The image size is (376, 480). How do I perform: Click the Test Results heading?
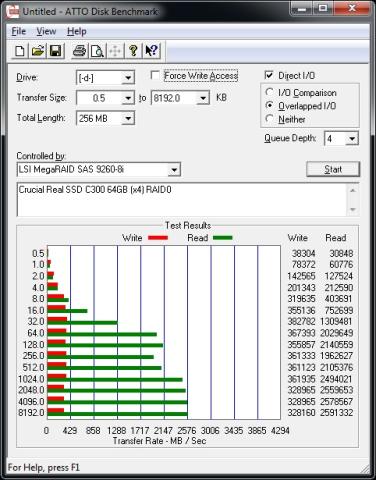(x=188, y=226)
